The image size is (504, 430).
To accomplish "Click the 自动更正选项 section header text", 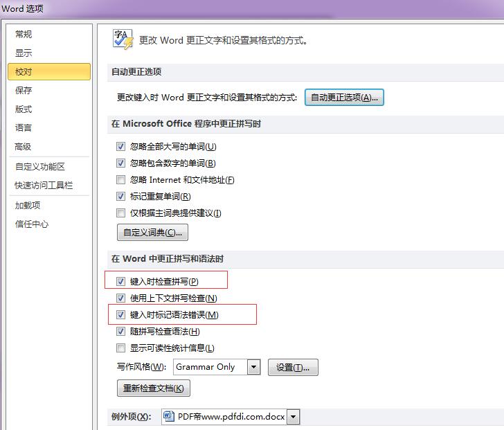I will pyautogui.click(x=136, y=72).
